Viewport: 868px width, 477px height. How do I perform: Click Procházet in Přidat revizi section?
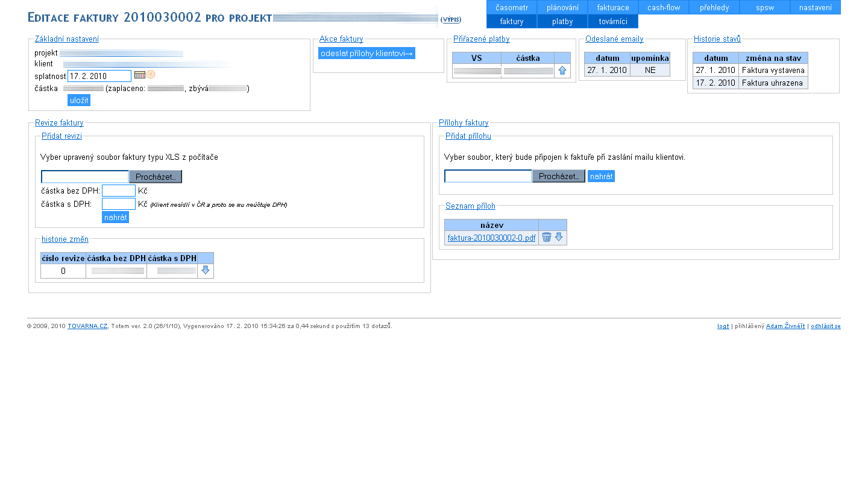pyautogui.click(x=156, y=177)
